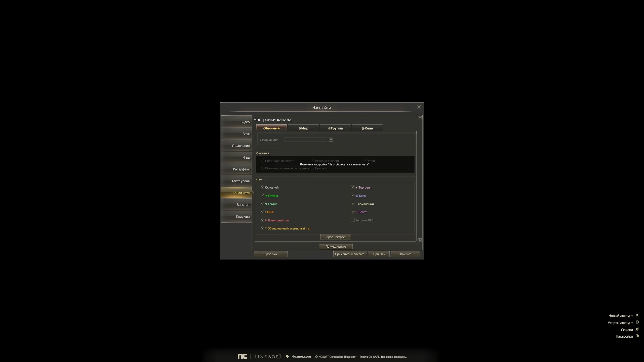Image resolution: width=644 pixels, height=362 pixels.
Task: Open the Звук settings section
Action: click(236, 134)
